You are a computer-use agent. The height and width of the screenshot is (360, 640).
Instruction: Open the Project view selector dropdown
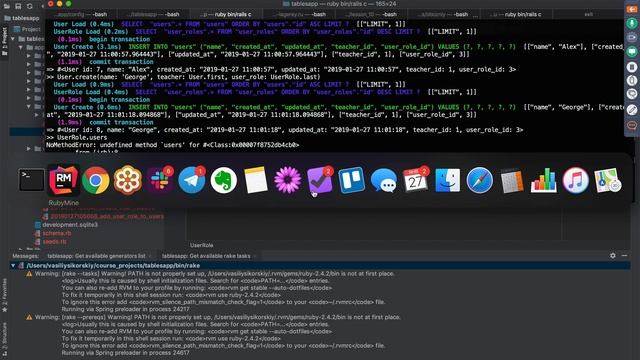pos(28,29)
